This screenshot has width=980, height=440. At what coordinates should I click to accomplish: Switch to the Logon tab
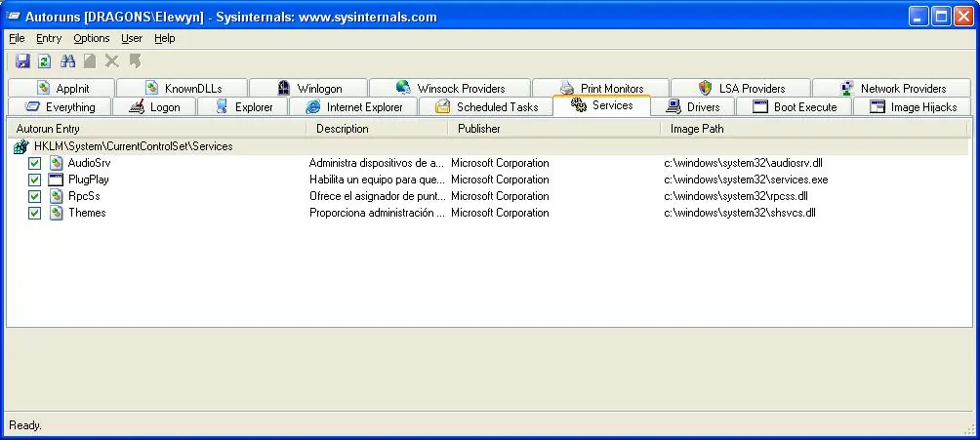154,107
